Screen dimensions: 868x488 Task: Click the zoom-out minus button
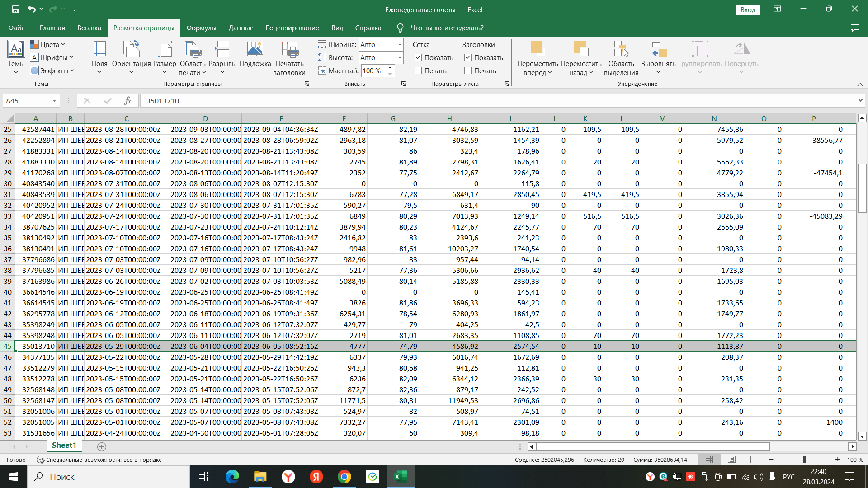(771, 460)
